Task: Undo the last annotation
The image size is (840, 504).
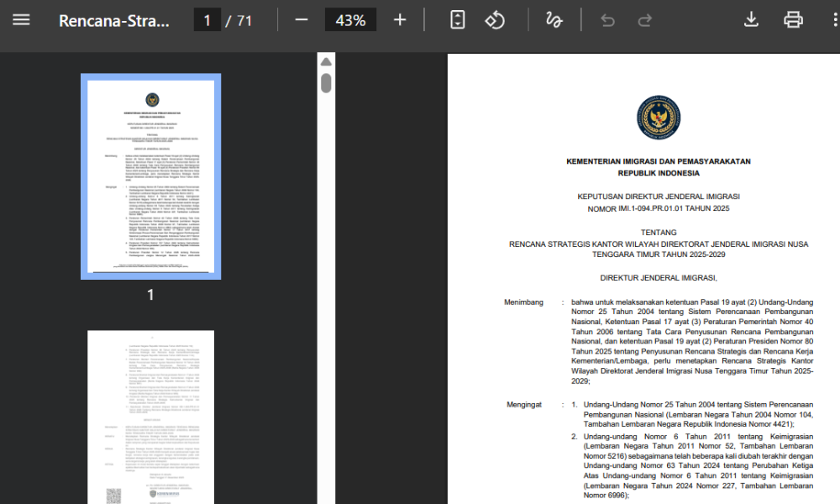Action: coord(607,20)
